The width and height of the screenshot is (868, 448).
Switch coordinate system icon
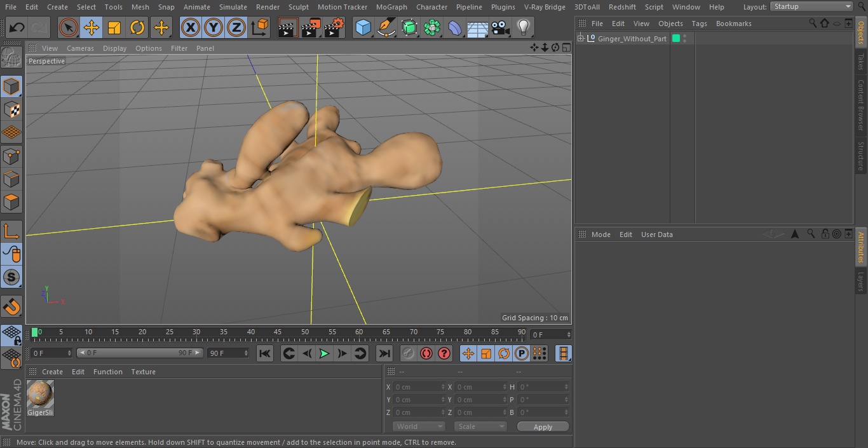coord(260,27)
